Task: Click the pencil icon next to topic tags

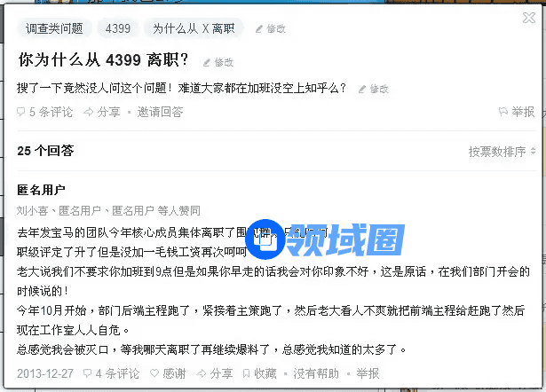Action: (x=259, y=29)
